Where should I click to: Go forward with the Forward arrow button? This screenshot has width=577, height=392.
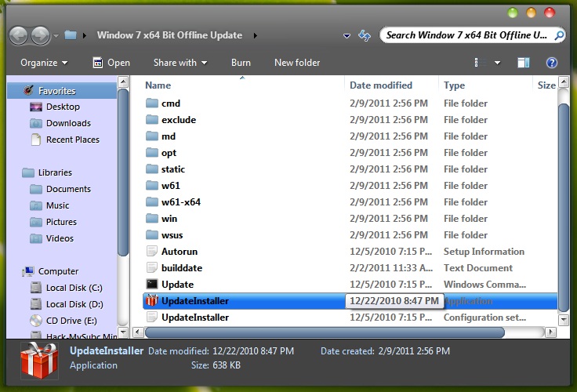pos(41,36)
